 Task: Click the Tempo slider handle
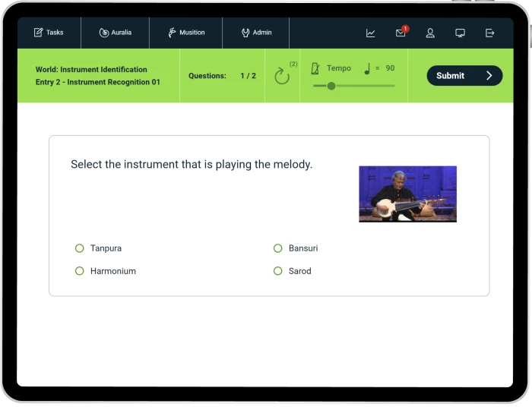pyautogui.click(x=331, y=86)
